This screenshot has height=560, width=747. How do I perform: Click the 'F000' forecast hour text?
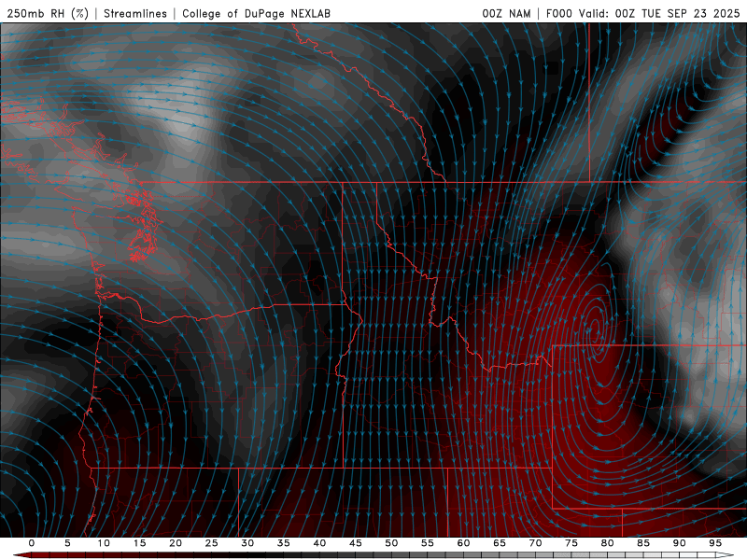click(558, 13)
